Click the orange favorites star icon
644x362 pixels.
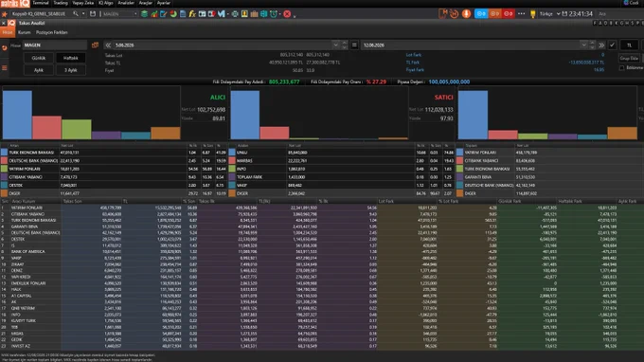[5, 14]
